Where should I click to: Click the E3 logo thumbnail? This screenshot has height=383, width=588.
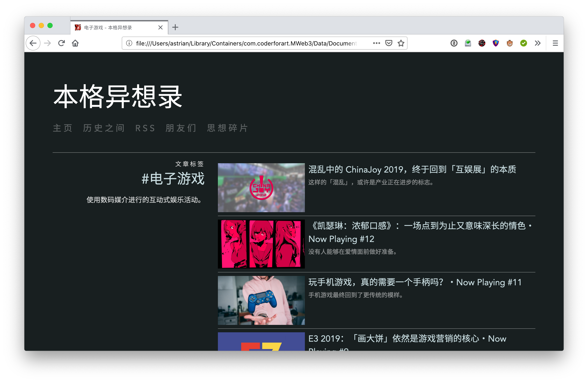261,342
